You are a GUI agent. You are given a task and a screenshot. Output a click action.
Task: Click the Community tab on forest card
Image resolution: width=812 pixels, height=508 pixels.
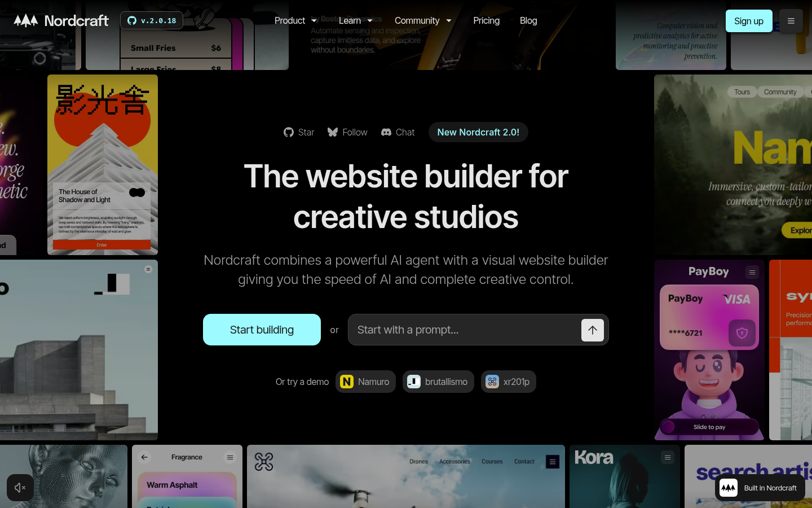coord(780,92)
